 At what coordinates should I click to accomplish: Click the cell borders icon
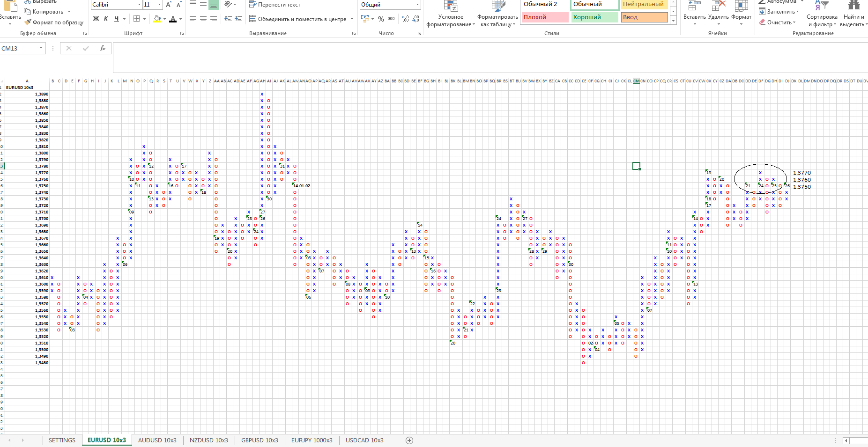pyautogui.click(x=136, y=19)
